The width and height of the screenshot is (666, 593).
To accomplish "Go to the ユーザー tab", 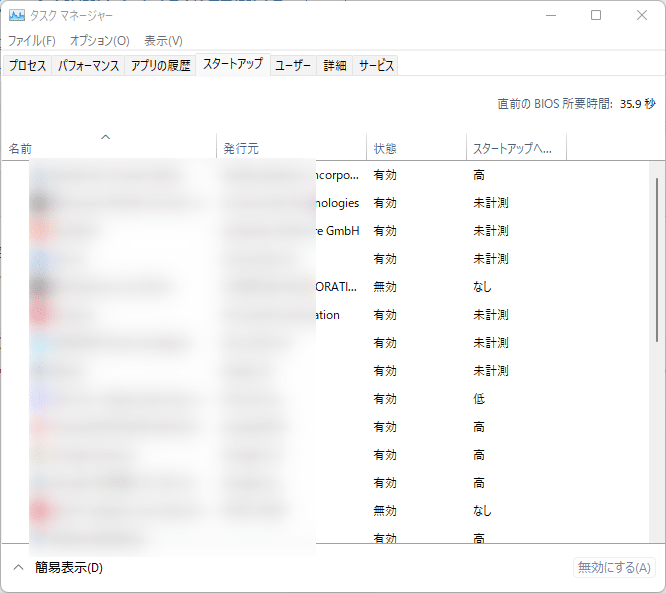I will (293, 66).
